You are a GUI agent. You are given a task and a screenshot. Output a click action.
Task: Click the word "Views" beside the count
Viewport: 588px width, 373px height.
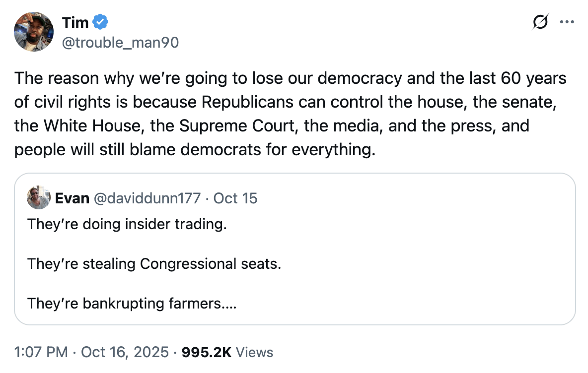[x=254, y=352]
